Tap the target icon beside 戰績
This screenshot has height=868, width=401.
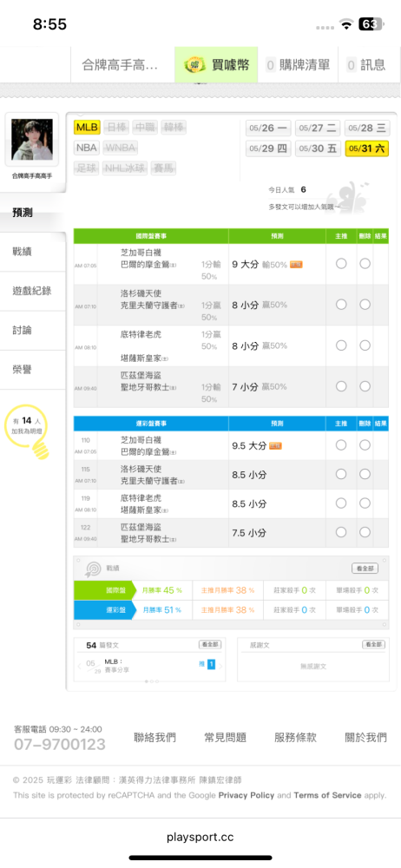[x=92, y=569]
